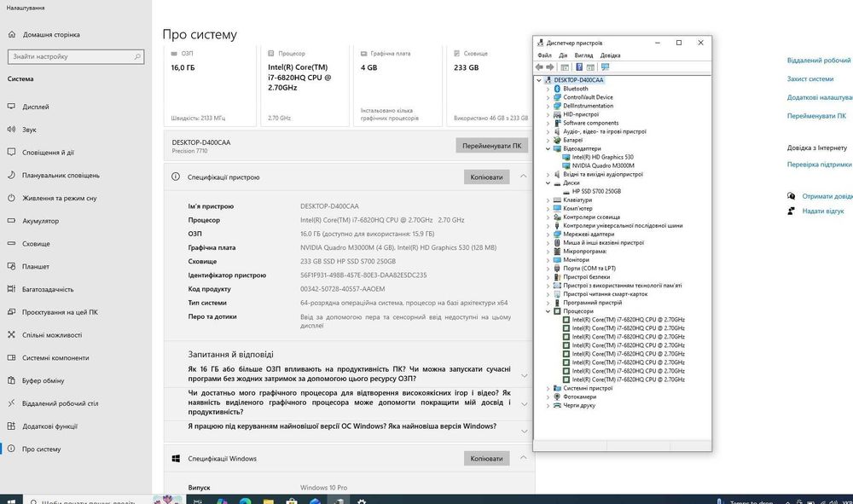Click the Знайти настройку search field
853x504 pixels.
point(76,56)
